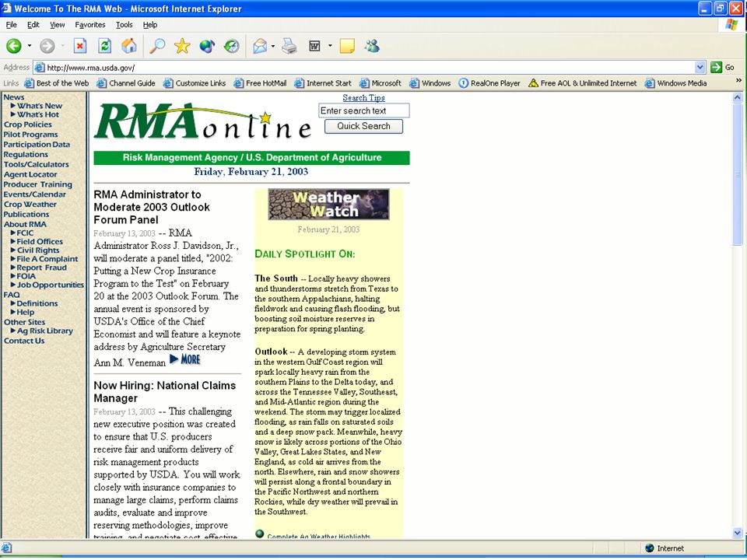Open the Edit menu
Image resolution: width=747 pixels, height=560 pixels.
tap(33, 25)
